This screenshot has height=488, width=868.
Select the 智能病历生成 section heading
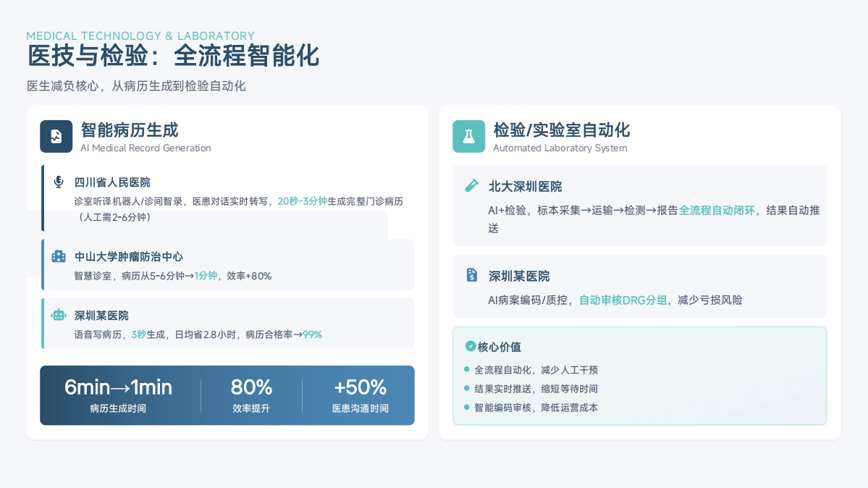pos(130,130)
